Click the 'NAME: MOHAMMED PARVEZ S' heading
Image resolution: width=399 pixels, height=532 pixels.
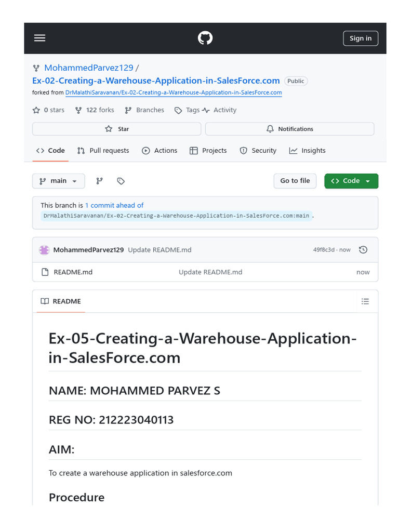coord(135,391)
